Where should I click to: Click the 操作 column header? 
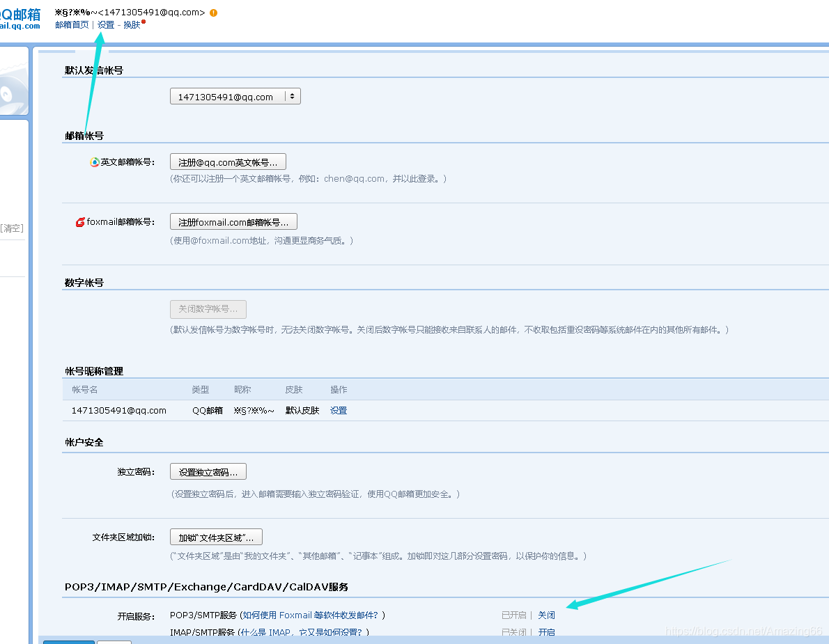point(339,389)
